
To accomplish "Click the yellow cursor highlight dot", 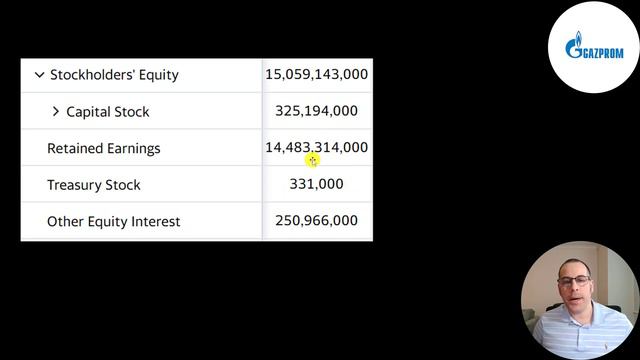I will (x=312, y=161).
